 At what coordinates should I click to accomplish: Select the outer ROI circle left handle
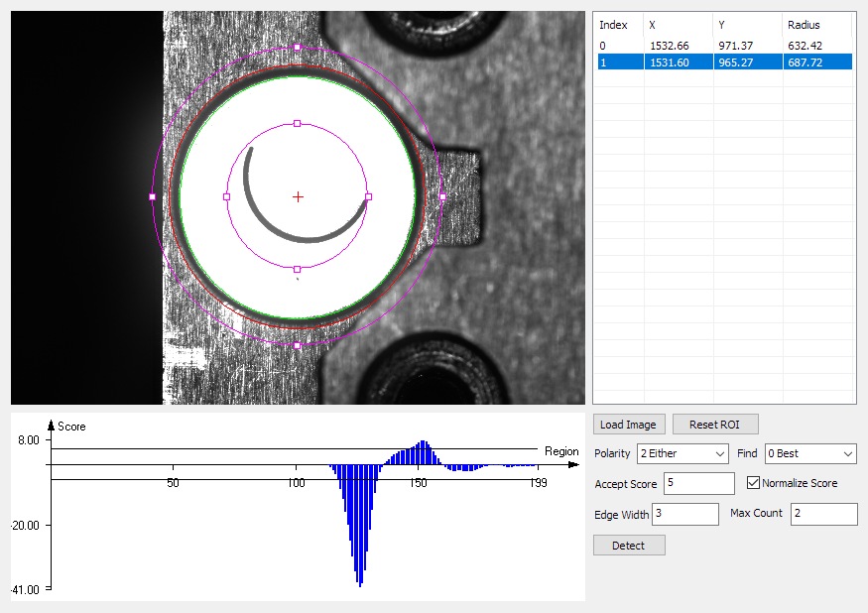pyautogui.click(x=152, y=196)
